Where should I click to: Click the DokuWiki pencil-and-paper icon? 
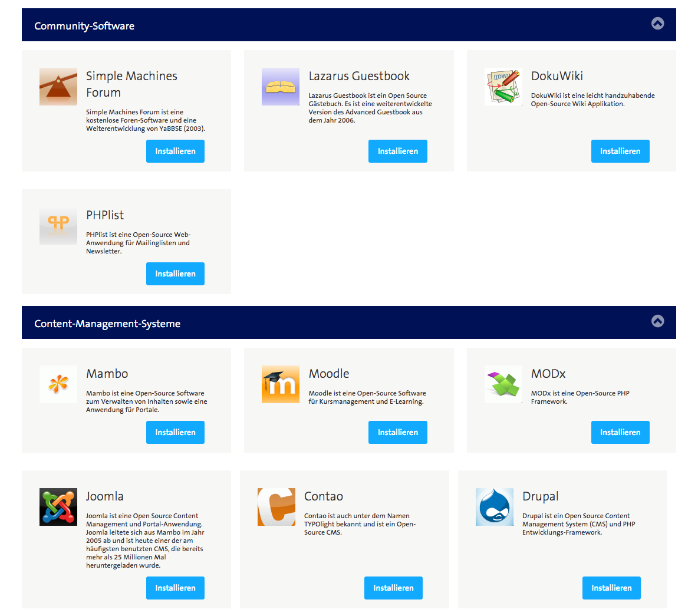pos(503,87)
